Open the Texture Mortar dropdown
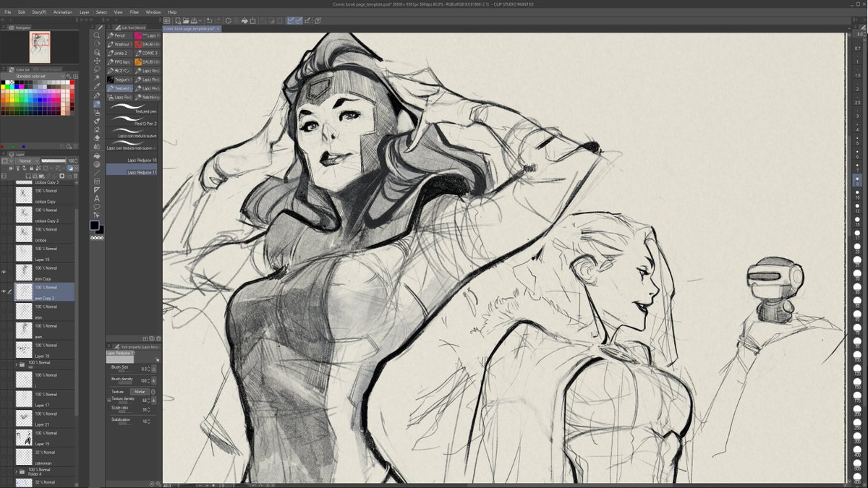868x488 pixels. click(x=140, y=392)
